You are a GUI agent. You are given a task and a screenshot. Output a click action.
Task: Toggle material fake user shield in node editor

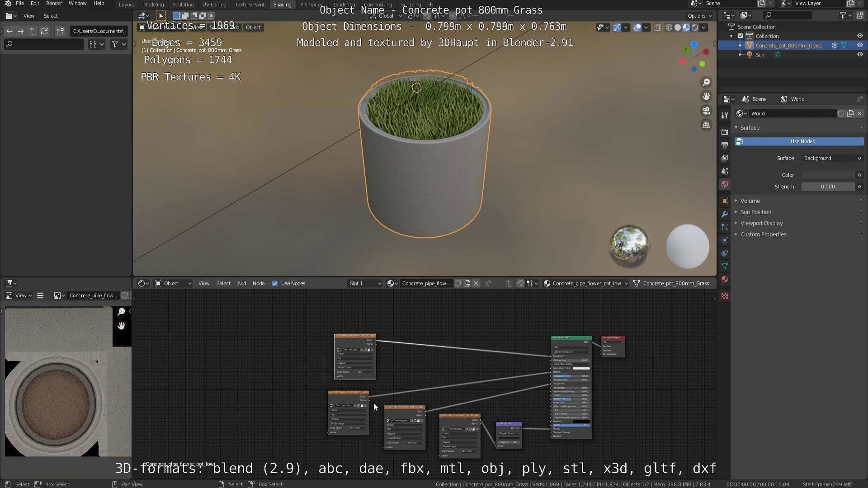click(458, 283)
